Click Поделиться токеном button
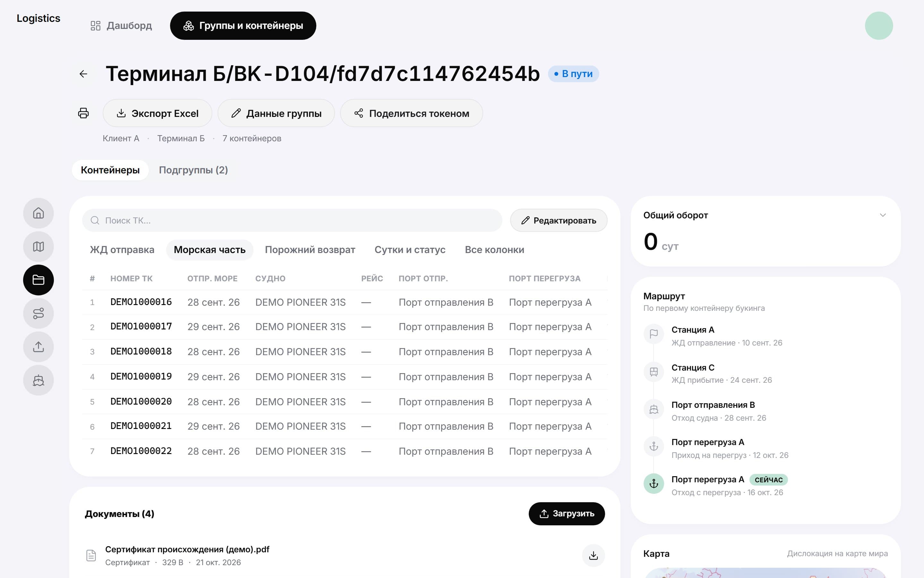Image resolution: width=924 pixels, height=578 pixels. click(411, 113)
